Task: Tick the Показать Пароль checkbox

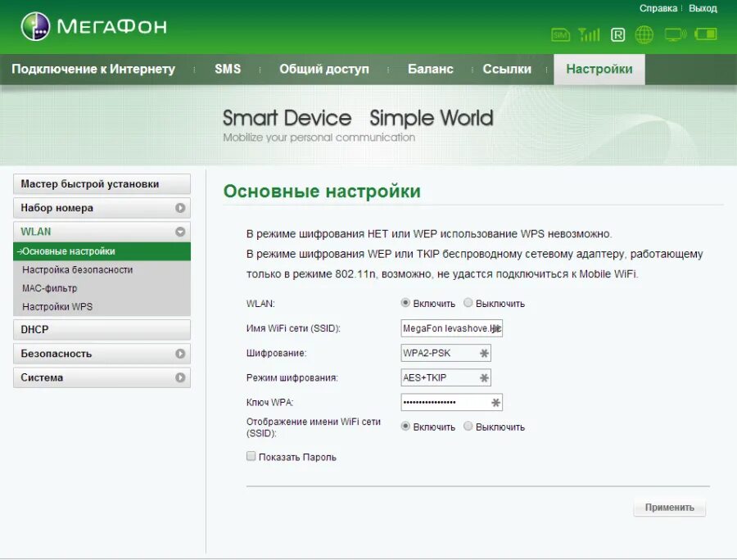Action: pos(251,456)
